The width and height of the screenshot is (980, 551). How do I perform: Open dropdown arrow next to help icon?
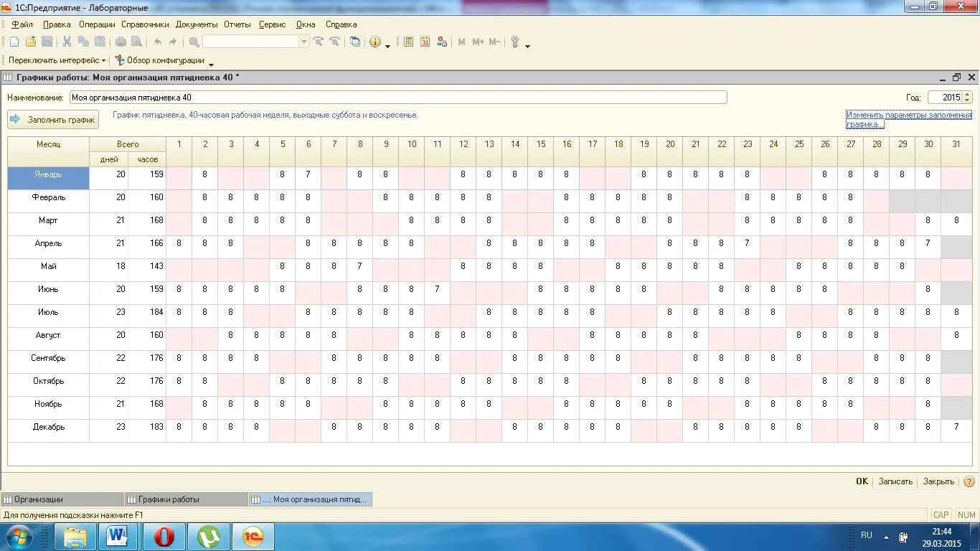[x=388, y=45]
